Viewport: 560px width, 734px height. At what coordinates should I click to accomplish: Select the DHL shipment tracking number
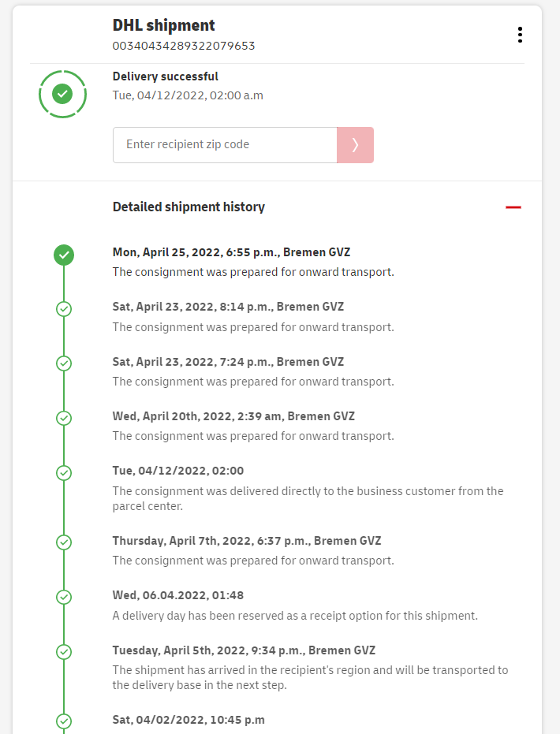[184, 46]
